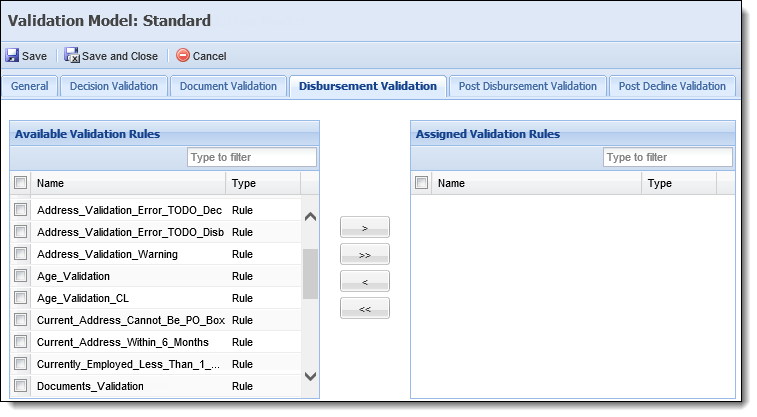The height and width of the screenshot is (417, 757).
Task: Open Post Decline Validation tab
Action: coord(672,86)
